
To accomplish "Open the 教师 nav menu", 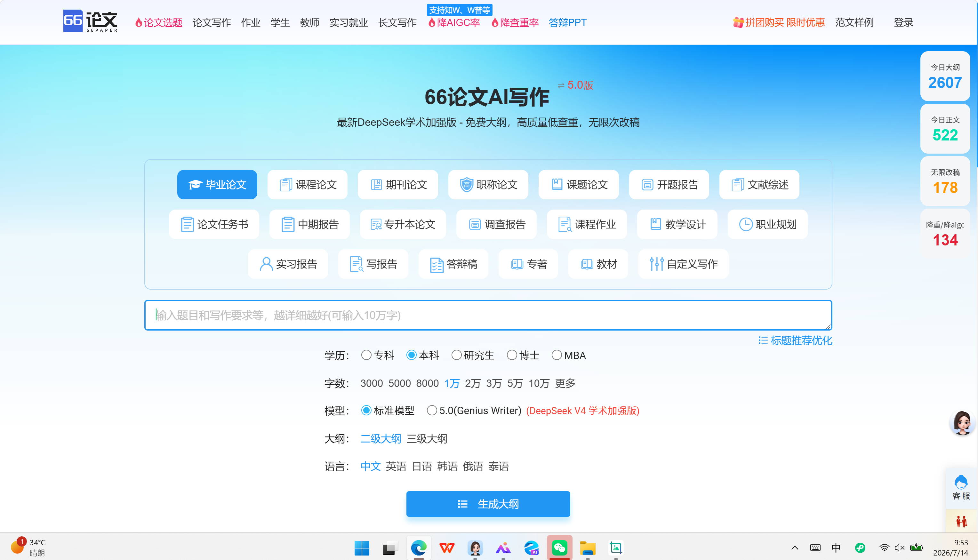I will tap(309, 22).
